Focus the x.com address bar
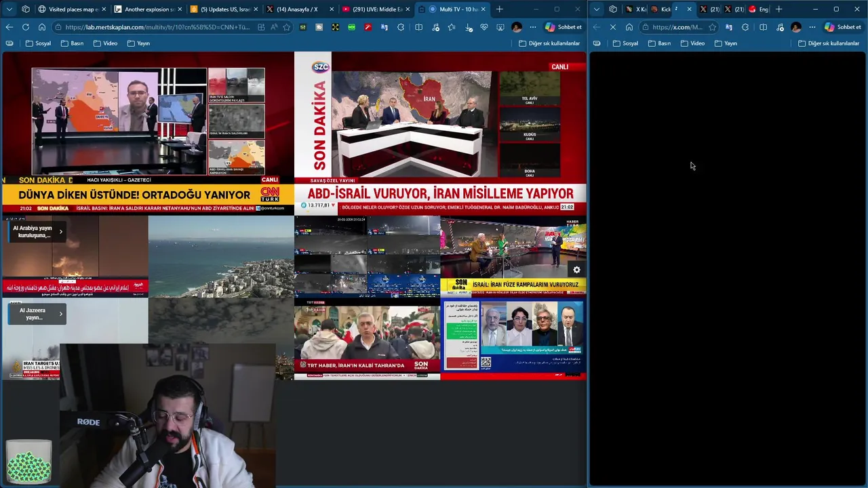This screenshot has height=488, width=868. coord(678,27)
